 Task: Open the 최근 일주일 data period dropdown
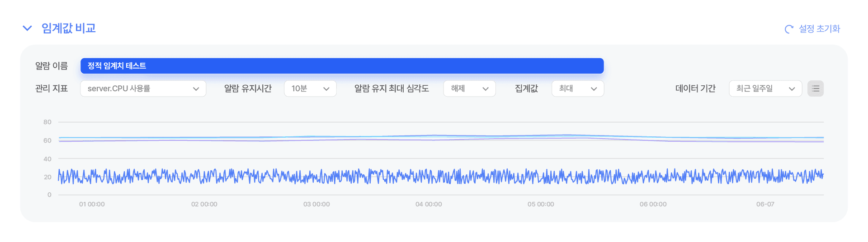765,88
